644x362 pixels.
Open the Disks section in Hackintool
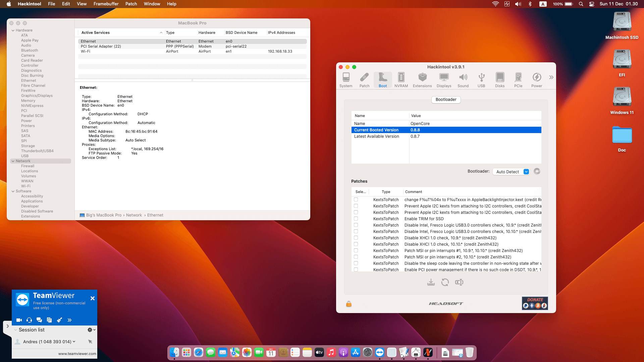coord(500,80)
